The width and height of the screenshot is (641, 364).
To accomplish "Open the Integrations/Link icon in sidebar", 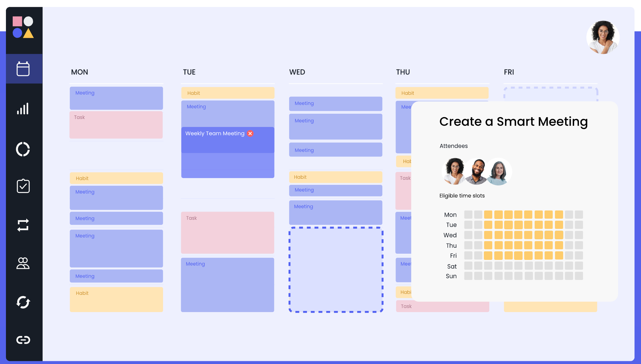I will coord(23,339).
